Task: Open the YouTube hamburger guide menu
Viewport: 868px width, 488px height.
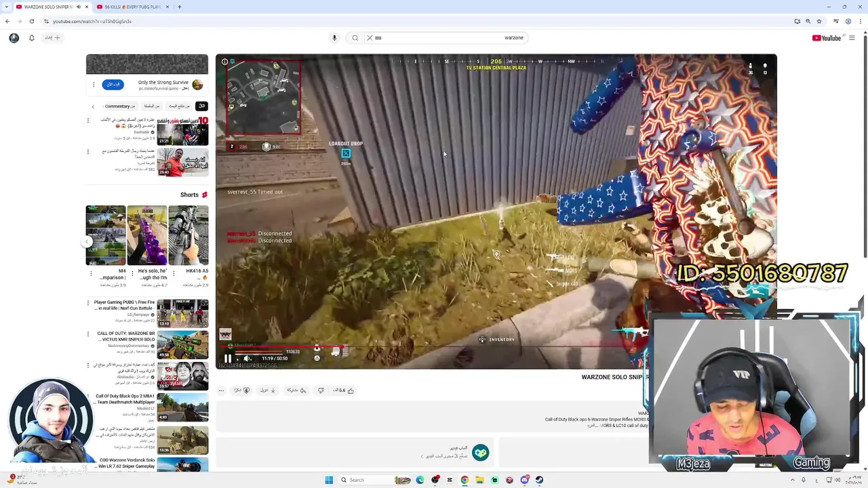Action: tap(852, 38)
